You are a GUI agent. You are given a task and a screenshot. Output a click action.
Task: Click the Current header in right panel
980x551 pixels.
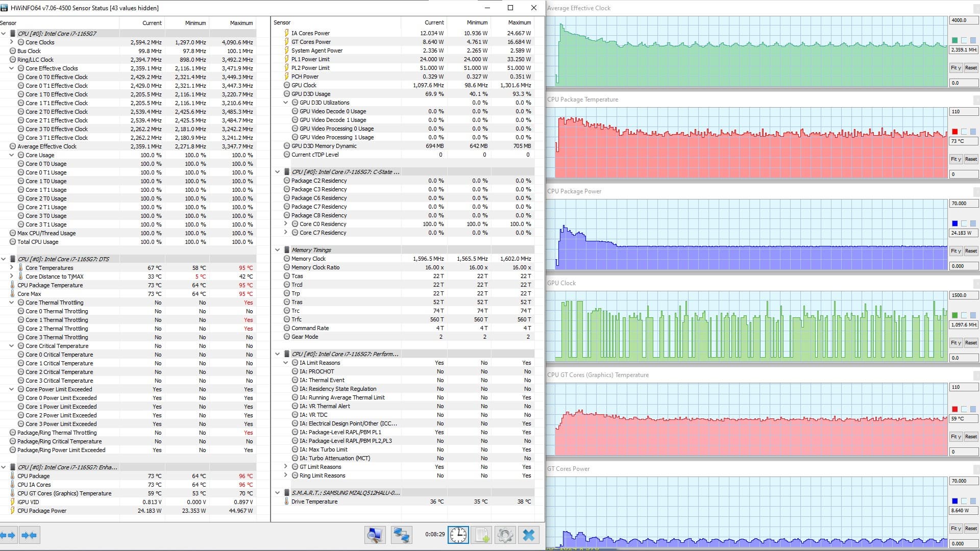click(x=434, y=22)
